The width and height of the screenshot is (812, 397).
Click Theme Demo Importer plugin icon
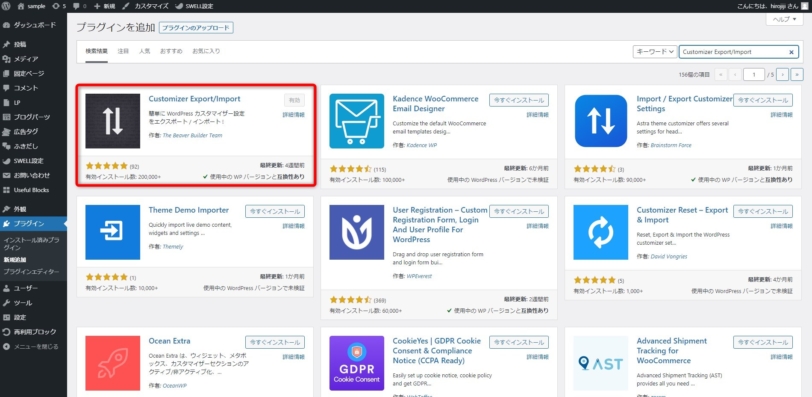(x=112, y=232)
